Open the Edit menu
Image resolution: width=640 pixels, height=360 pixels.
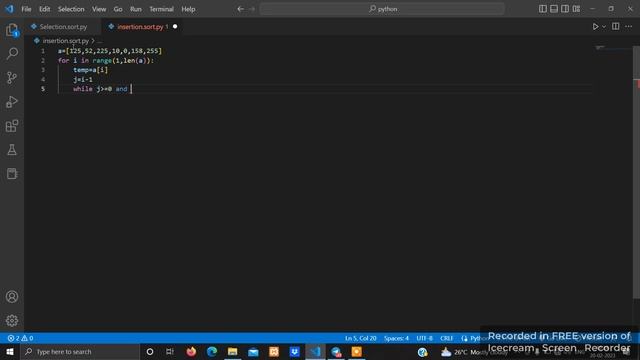point(44,9)
